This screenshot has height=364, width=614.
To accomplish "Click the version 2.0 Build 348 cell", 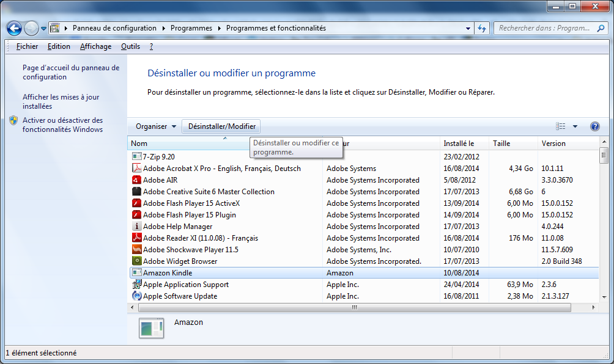I will coord(561,261).
